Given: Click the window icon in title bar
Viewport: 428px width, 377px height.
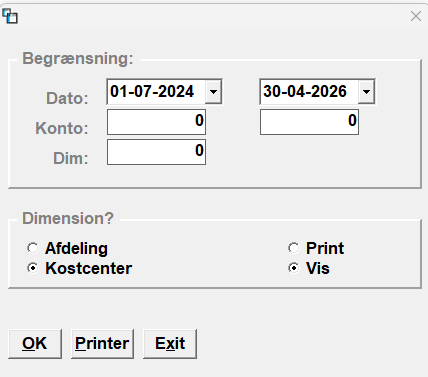Looking at the screenshot, I should pos(10,16).
